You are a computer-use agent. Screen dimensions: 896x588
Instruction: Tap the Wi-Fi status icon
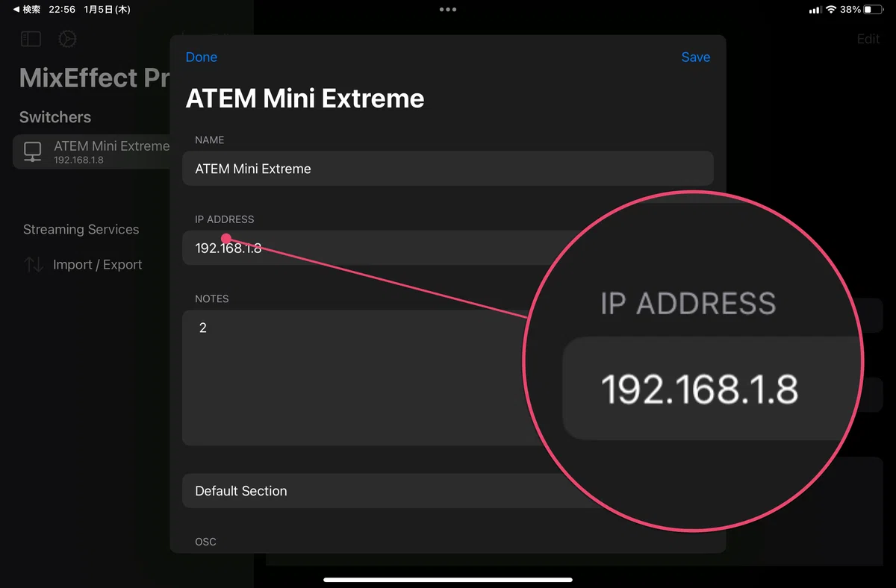coord(831,10)
